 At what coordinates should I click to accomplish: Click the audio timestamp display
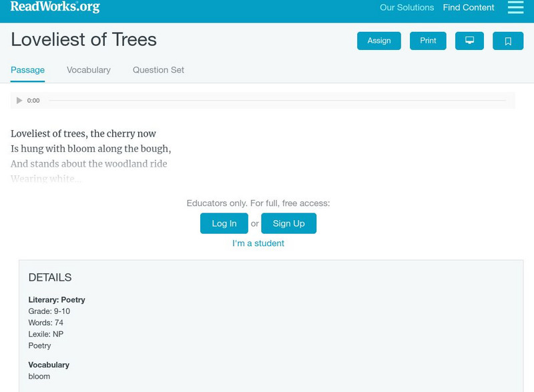[x=32, y=100]
